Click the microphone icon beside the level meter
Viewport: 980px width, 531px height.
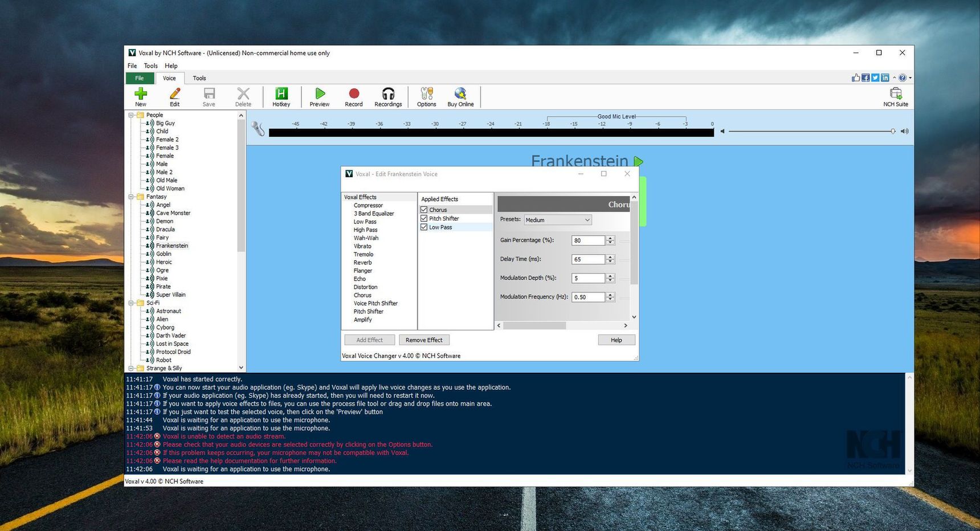click(258, 129)
